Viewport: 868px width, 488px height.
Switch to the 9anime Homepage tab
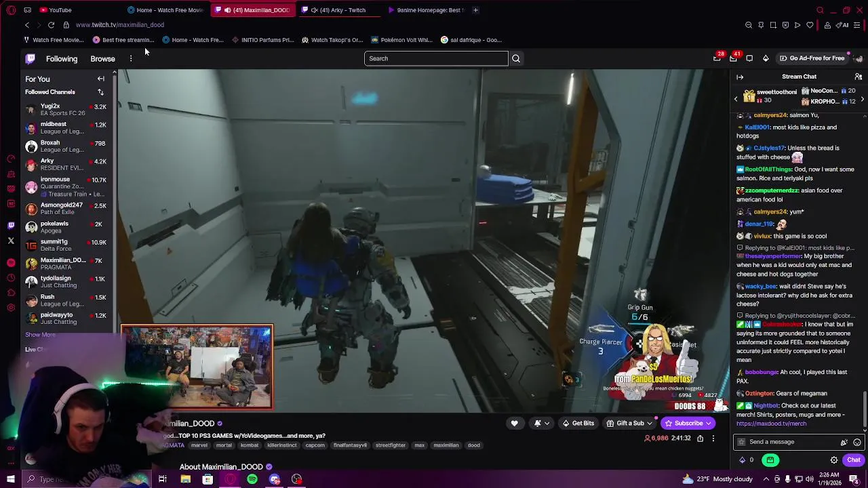(x=427, y=10)
